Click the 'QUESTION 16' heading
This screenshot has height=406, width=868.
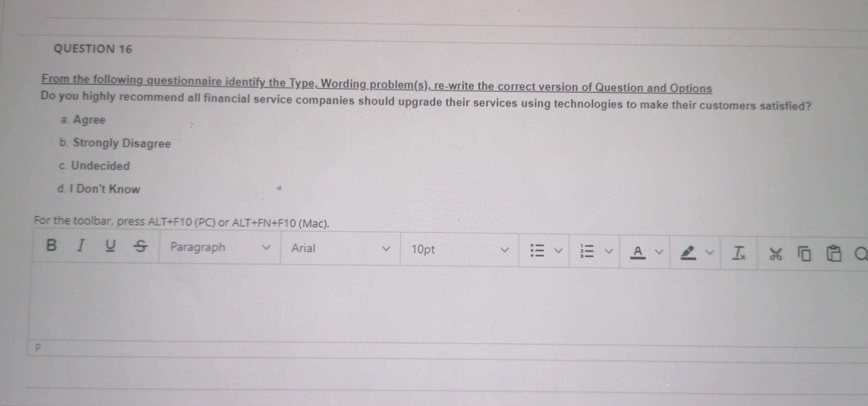pos(93,49)
